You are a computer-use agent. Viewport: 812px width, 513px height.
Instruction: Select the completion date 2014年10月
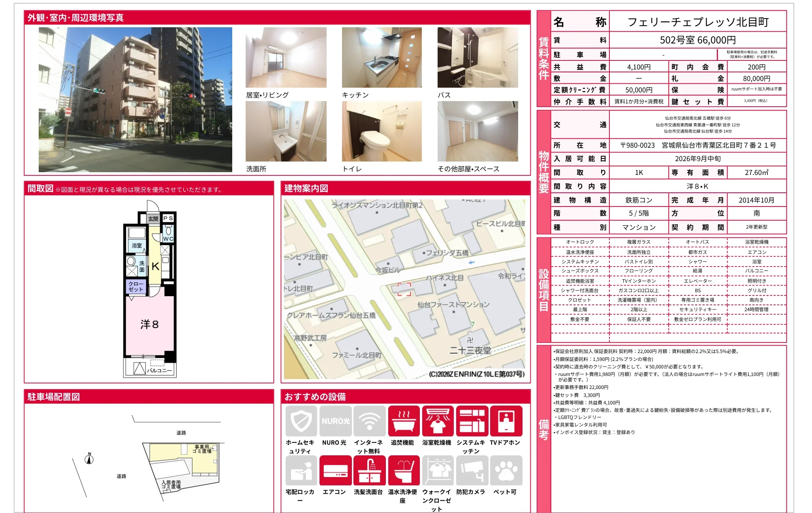click(756, 200)
